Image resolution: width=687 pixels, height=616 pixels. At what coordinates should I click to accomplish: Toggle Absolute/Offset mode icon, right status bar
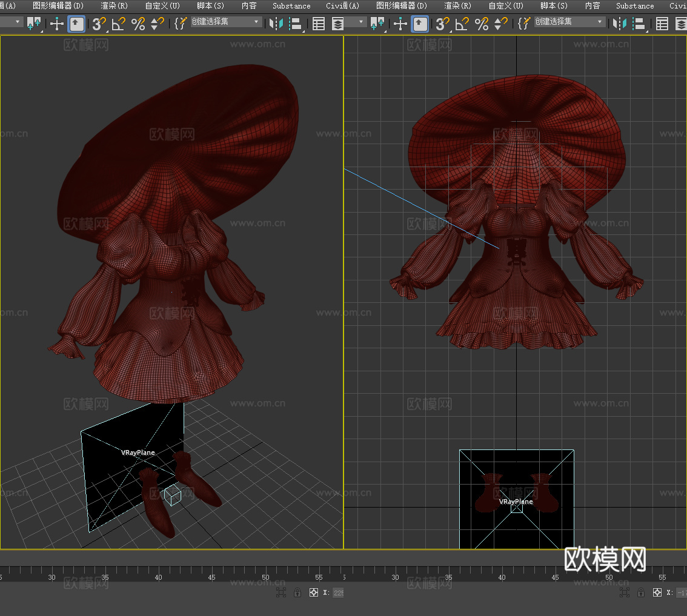tap(657, 593)
